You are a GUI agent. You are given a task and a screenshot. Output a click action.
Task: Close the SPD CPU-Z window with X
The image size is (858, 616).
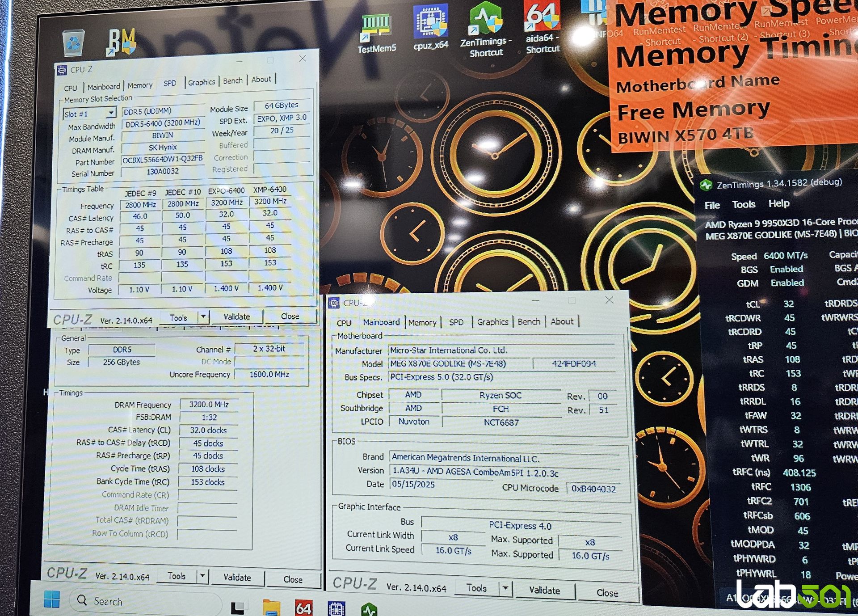(303, 59)
